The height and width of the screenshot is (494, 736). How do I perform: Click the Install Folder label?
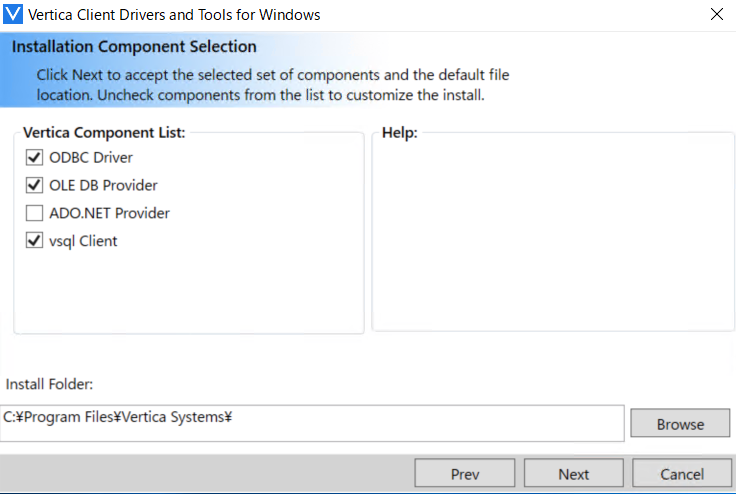[x=49, y=384]
